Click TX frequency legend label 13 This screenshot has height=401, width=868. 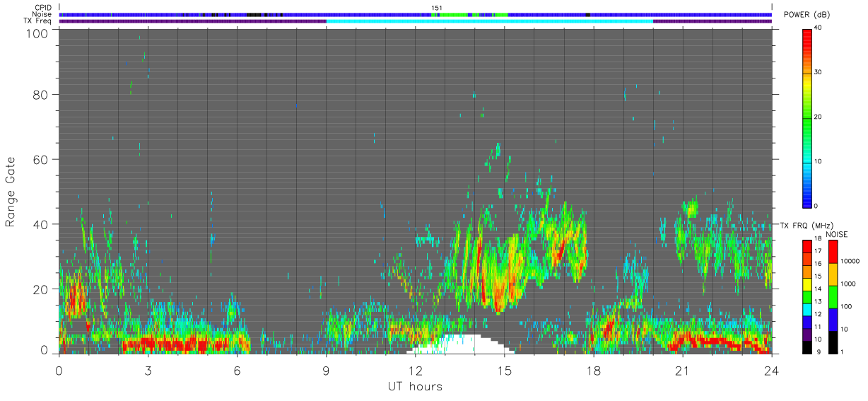[819, 302]
